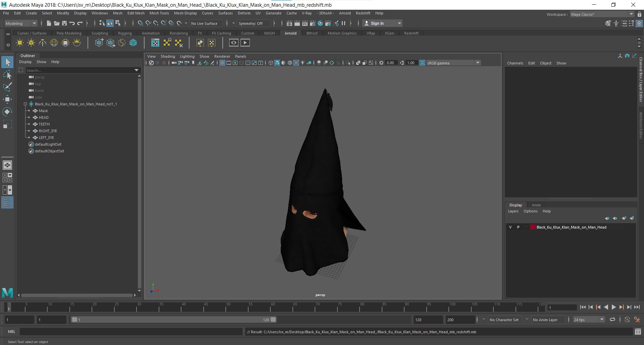Open Outliner Show menu
The image size is (644, 345).
coord(41,62)
